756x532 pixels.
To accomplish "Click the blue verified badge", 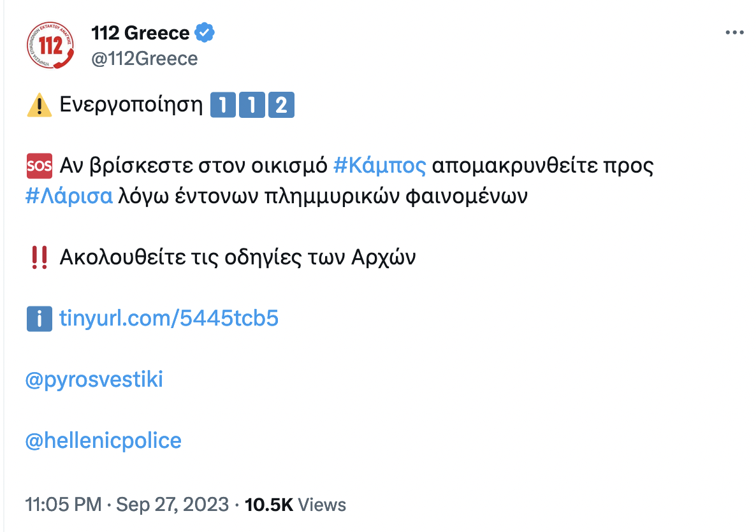I will point(204,32).
